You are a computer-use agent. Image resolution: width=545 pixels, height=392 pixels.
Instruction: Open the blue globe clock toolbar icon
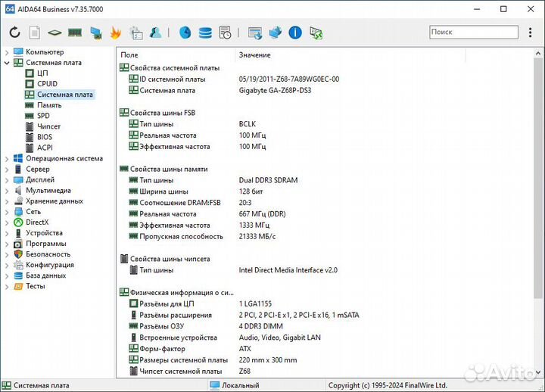[x=185, y=33]
